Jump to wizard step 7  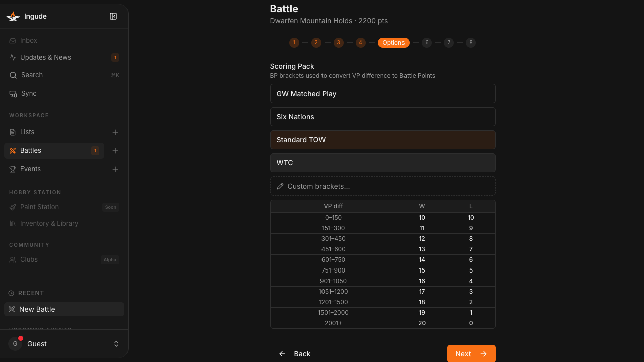(x=449, y=43)
